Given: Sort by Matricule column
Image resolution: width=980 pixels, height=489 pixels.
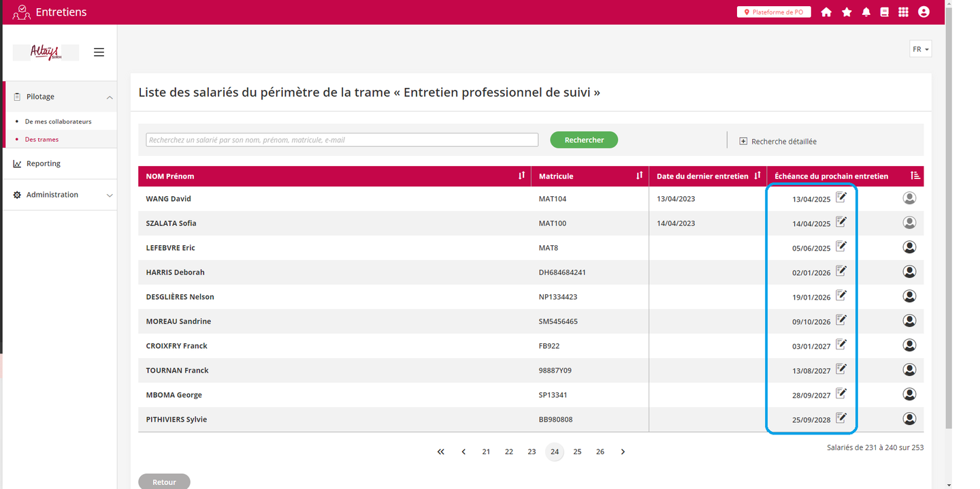Looking at the screenshot, I should (x=639, y=176).
